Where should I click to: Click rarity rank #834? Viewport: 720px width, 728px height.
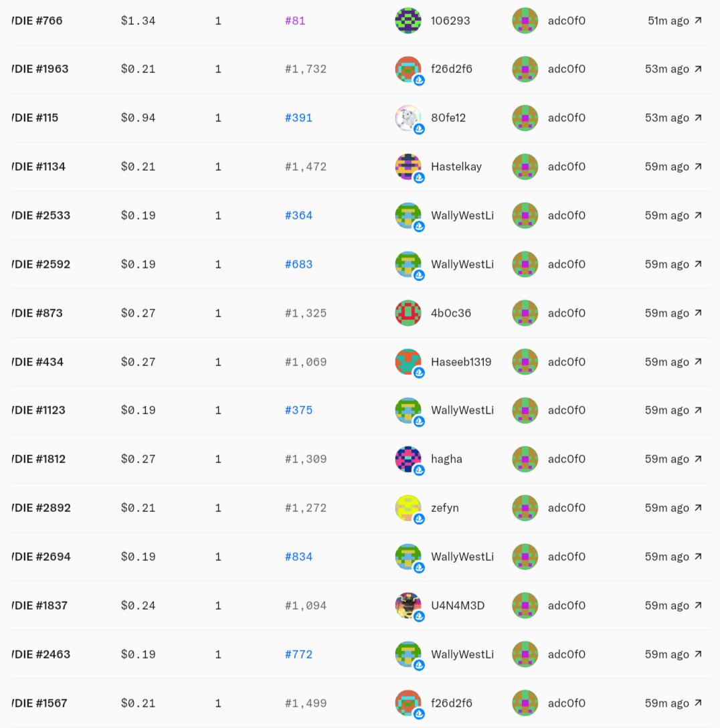tap(298, 557)
